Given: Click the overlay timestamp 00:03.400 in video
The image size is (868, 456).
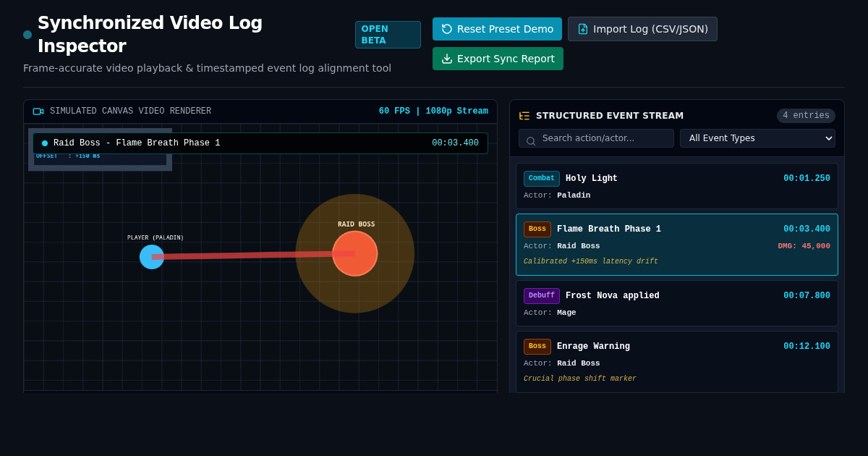Looking at the screenshot, I should (x=455, y=143).
